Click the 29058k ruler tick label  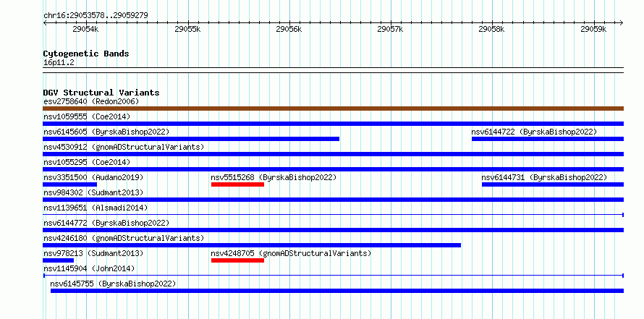click(492, 30)
